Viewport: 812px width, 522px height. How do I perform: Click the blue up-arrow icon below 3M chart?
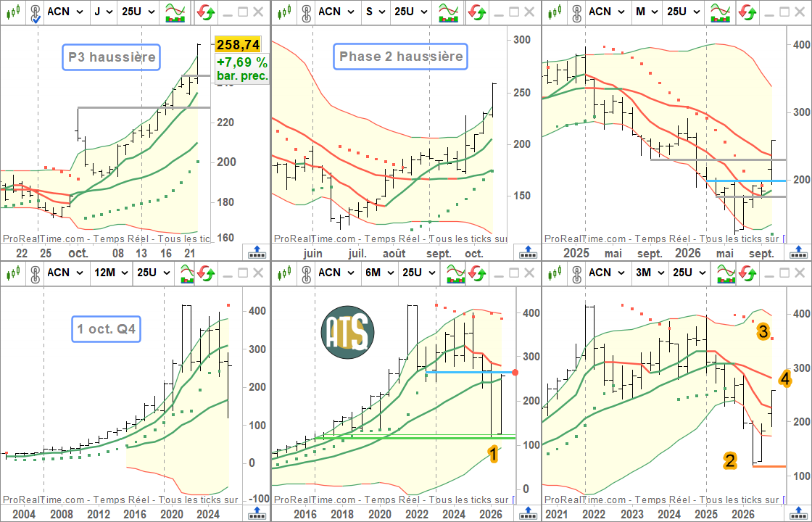[x=798, y=513]
